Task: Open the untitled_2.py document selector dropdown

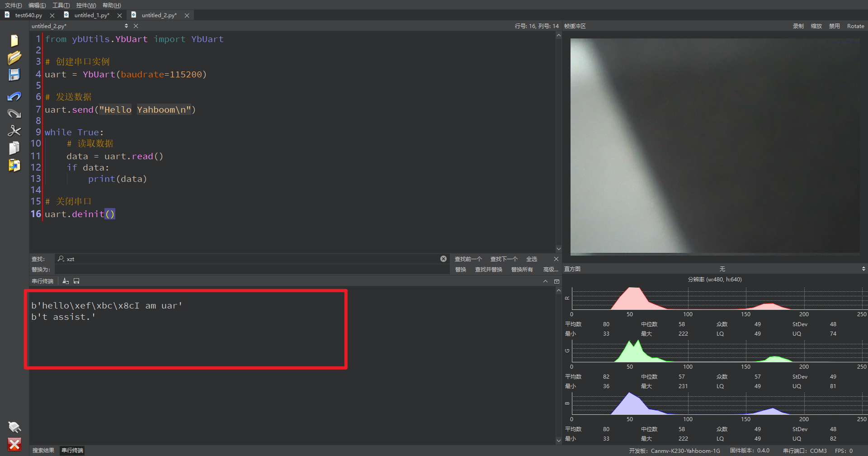Action: click(x=126, y=26)
